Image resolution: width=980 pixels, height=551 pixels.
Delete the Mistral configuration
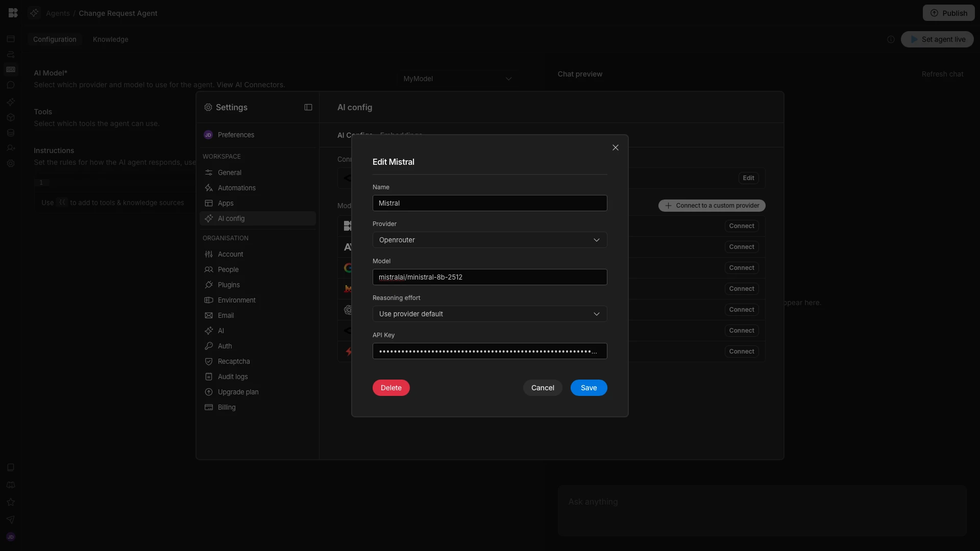(x=390, y=388)
